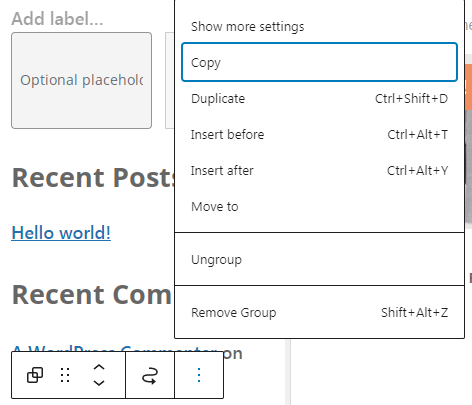
Task: Open the Hello world! post link
Action: point(61,233)
